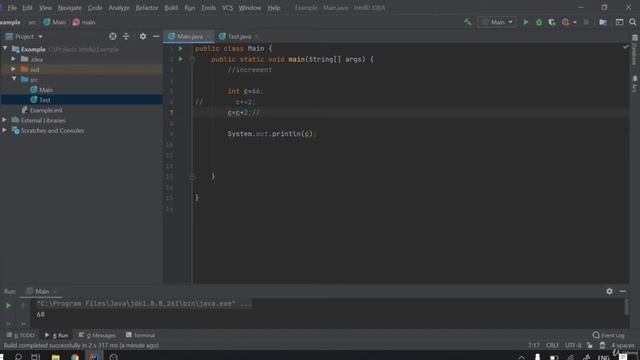Open the profiler run icon in toolbar
Viewport: 640px width, 360px height.
coord(565,22)
